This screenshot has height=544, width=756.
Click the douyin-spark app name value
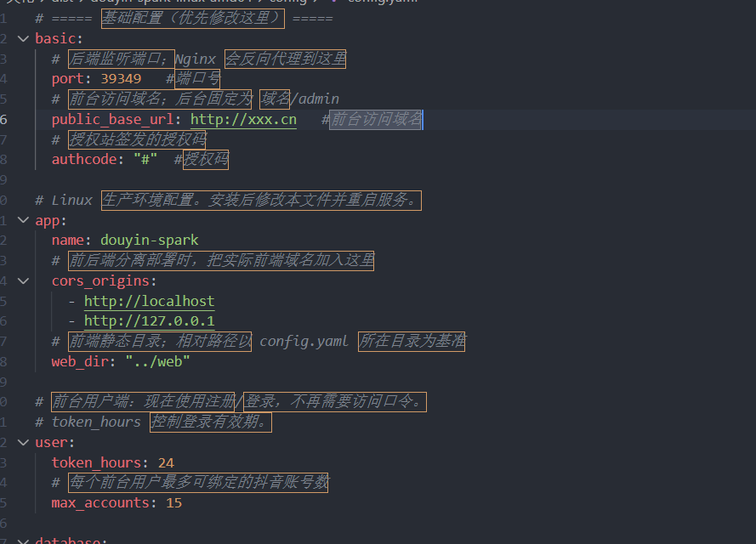pos(150,240)
